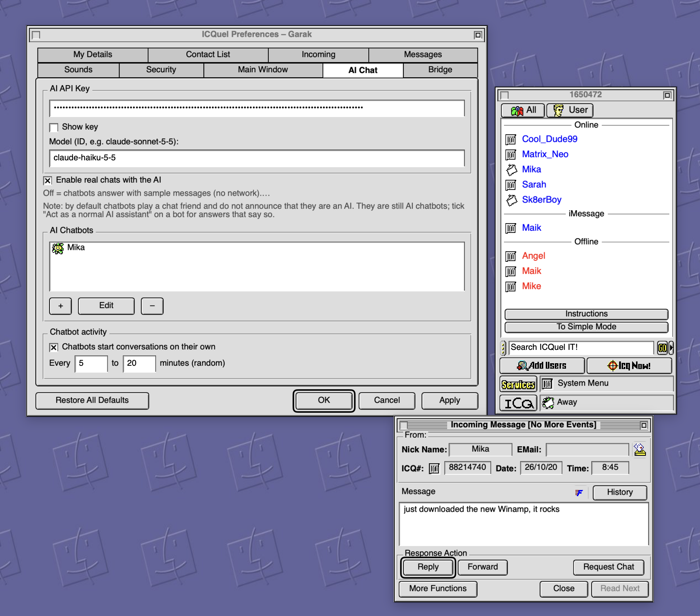Image resolution: width=700 pixels, height=616 pixels.
Task: Click Angel's offline status icon
Action: [511, 256]
